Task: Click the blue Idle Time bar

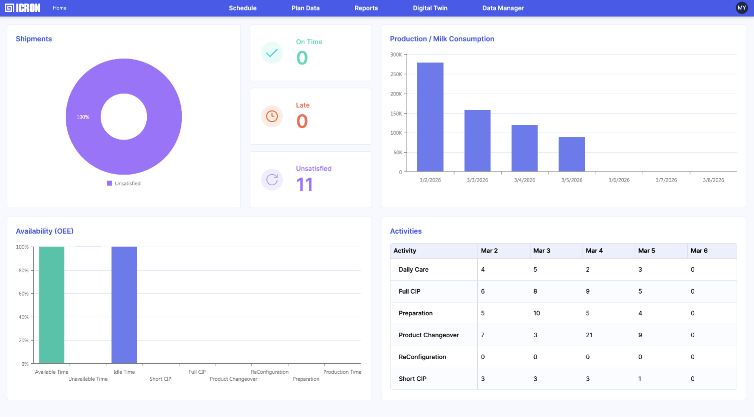Action: [x=124, y=304]
